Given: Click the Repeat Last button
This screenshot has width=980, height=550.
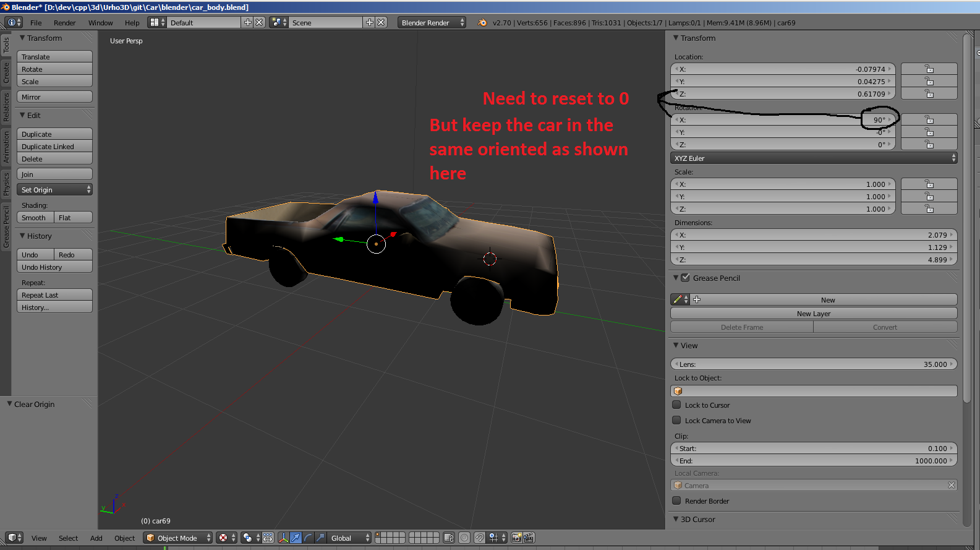Looking at the screenshot, I should (x=54, y=294).
